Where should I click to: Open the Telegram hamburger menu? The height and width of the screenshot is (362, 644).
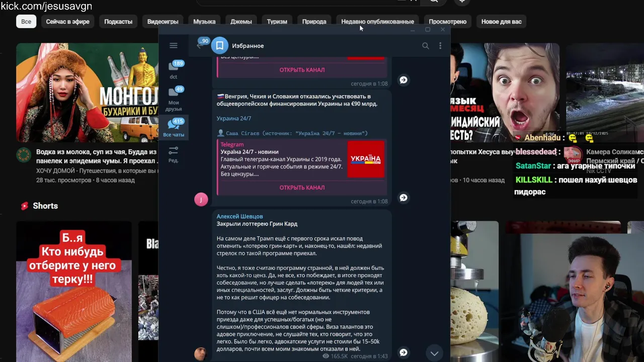click(173, 46)
